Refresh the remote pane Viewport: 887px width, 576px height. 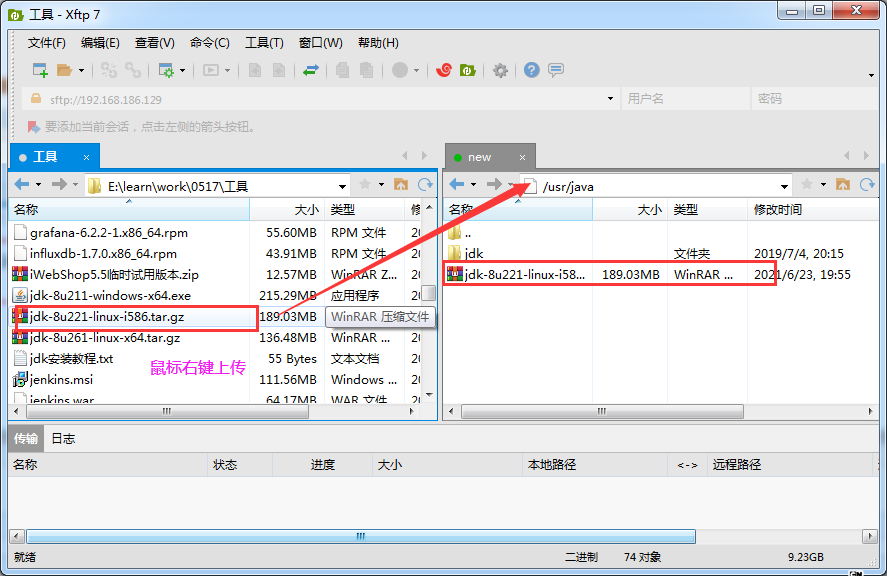867,184
